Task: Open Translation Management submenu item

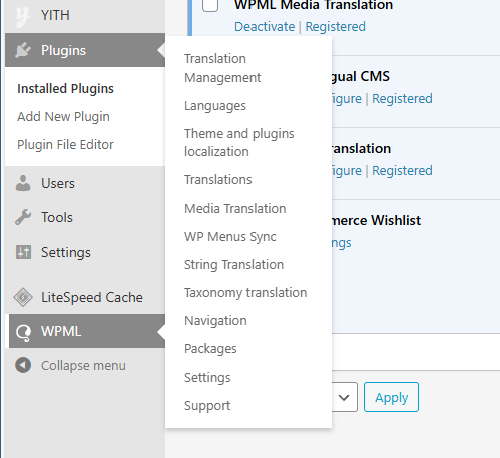Action: [223, 68]
